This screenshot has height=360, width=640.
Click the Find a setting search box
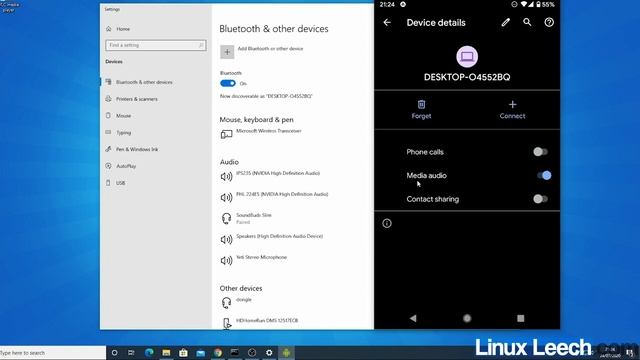pos(156,45)
